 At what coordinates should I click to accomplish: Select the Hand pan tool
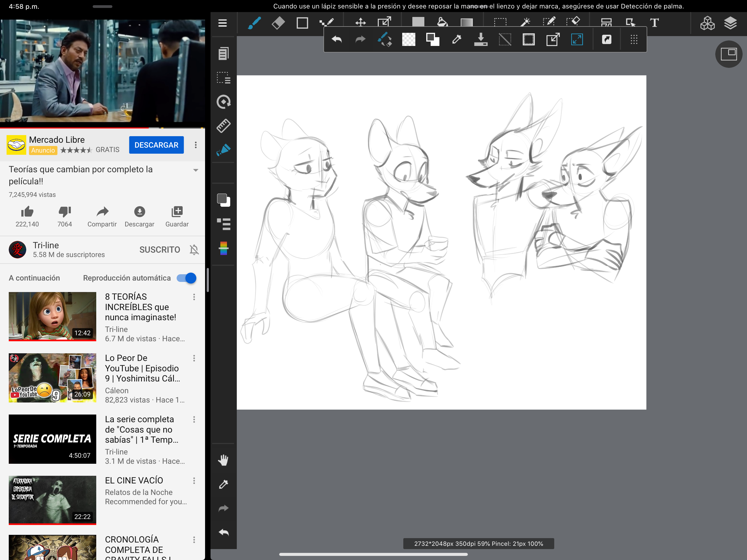point(223,460)
